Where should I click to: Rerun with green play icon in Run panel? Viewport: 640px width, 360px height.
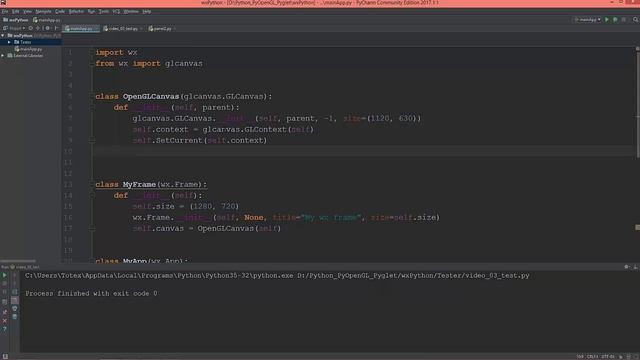coord(4,275)
